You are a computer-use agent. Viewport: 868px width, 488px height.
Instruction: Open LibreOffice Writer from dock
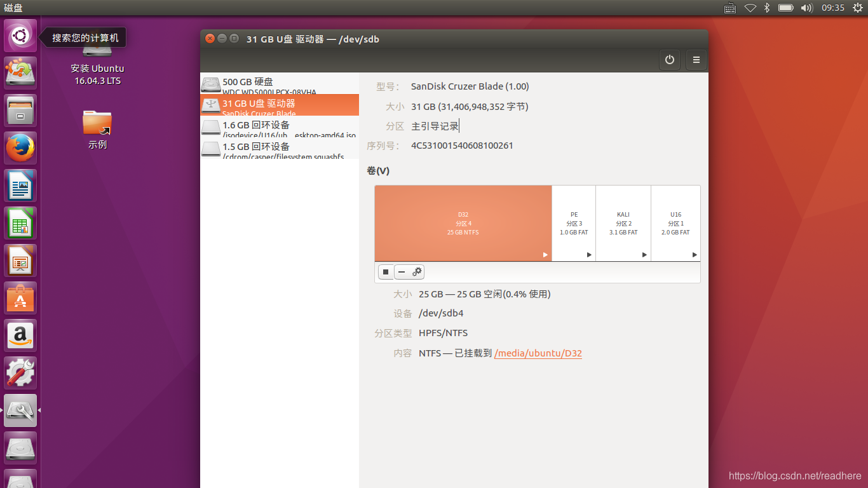coord(21,186)
